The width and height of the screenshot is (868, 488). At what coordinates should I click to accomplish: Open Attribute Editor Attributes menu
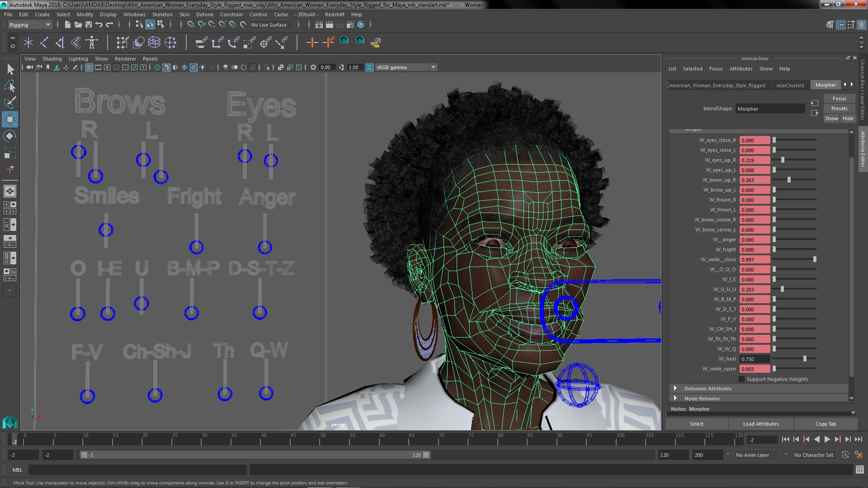[x=741, y=69]
